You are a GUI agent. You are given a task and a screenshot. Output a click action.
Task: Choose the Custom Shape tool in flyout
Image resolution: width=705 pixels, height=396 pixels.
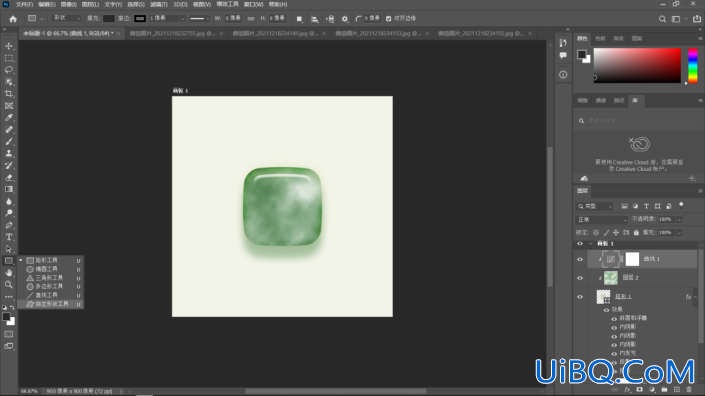[x=52, y=304]
